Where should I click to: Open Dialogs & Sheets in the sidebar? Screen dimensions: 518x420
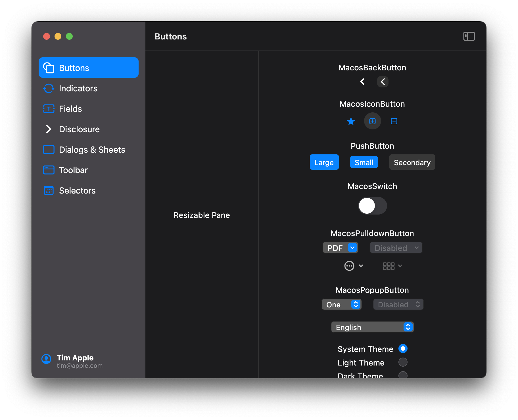(89, 150)
